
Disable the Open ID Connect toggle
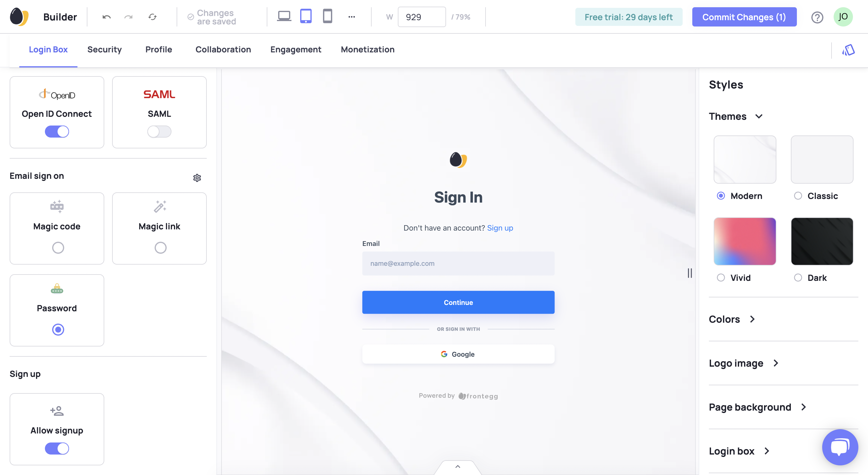(x=57, y=132)
